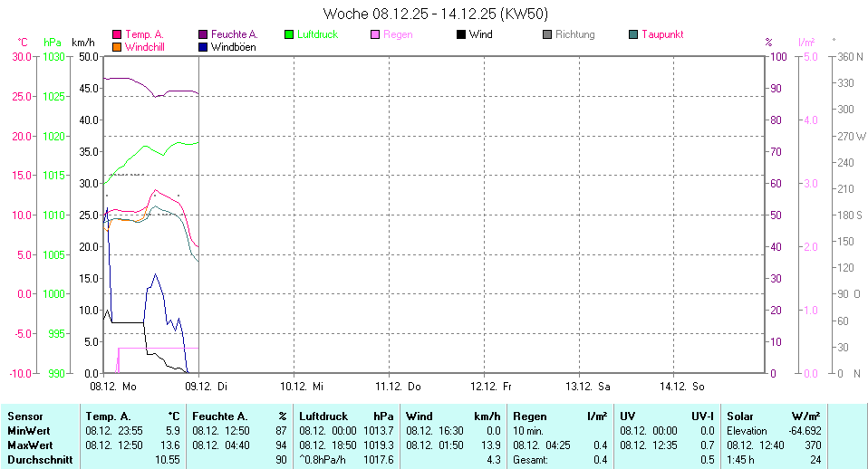The image size is (868, 469).
Task: Click the hPa axis unit label
Action: click(x=53, y=43)
